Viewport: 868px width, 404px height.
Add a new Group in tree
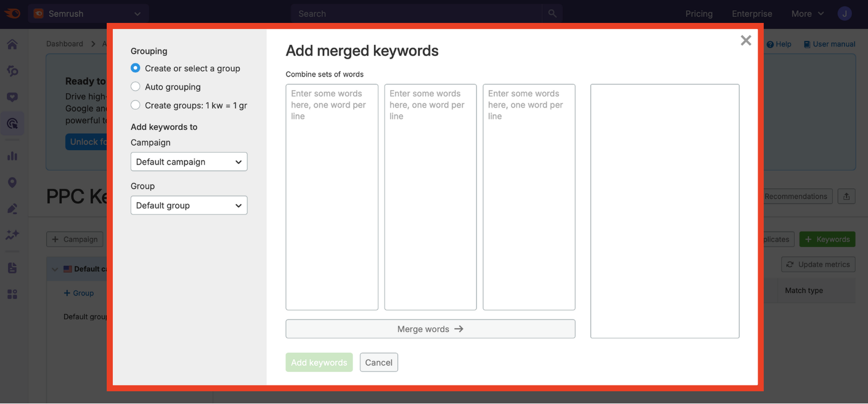(x=79, y=293)
